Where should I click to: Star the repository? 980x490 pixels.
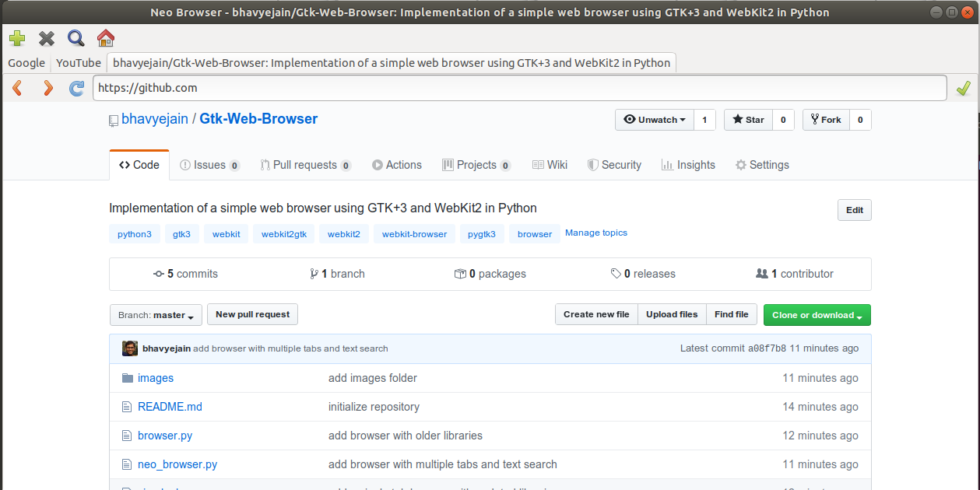coord(748,120)
